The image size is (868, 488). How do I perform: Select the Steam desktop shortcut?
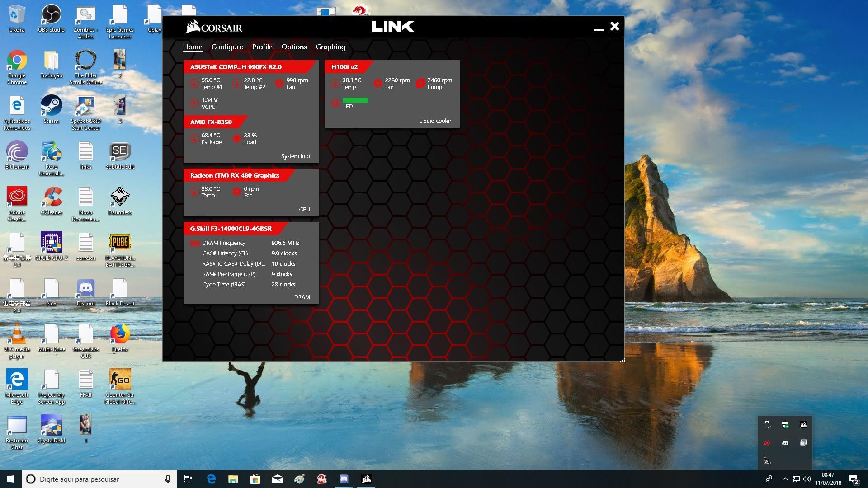point(51,109)
